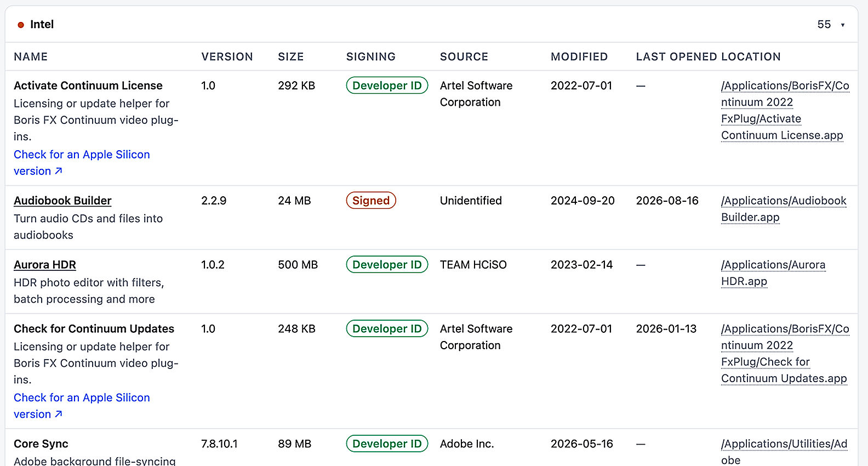
Task: Select the version 2.2.9 cell
Action: [214, 201]
